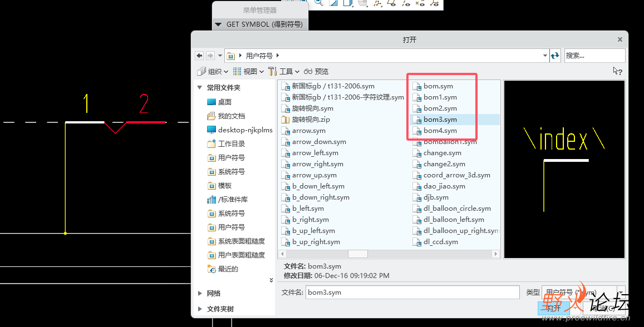The height and width of the screenshot is (327, 644).
Task: Click the 搜索 search field
Action: [x=594, y=56]
